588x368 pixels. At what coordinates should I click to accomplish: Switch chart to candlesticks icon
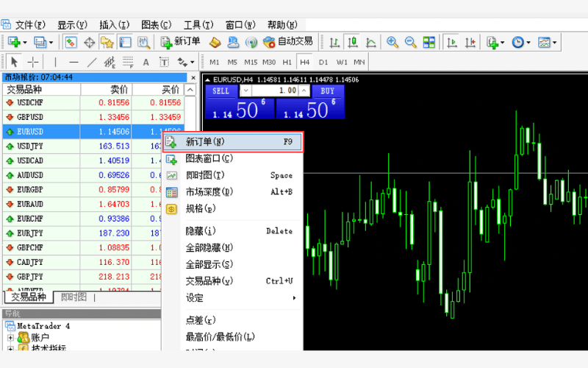click(x=353, y=42)
